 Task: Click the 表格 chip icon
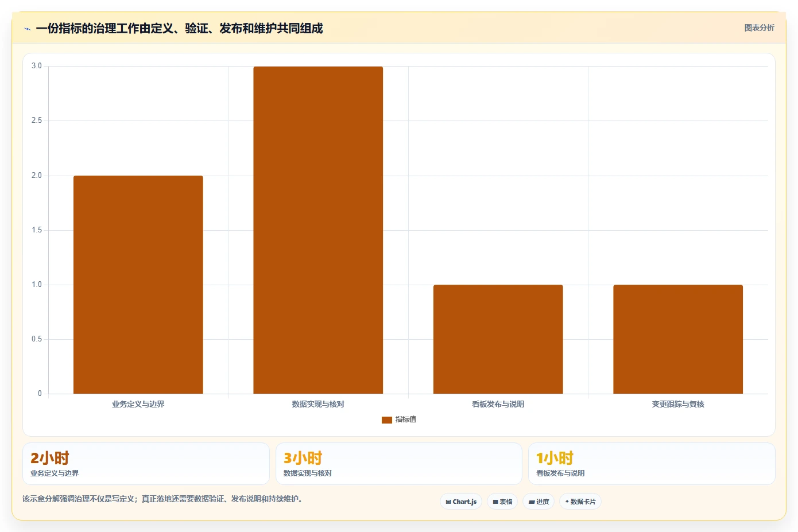[x=495, y=502]
